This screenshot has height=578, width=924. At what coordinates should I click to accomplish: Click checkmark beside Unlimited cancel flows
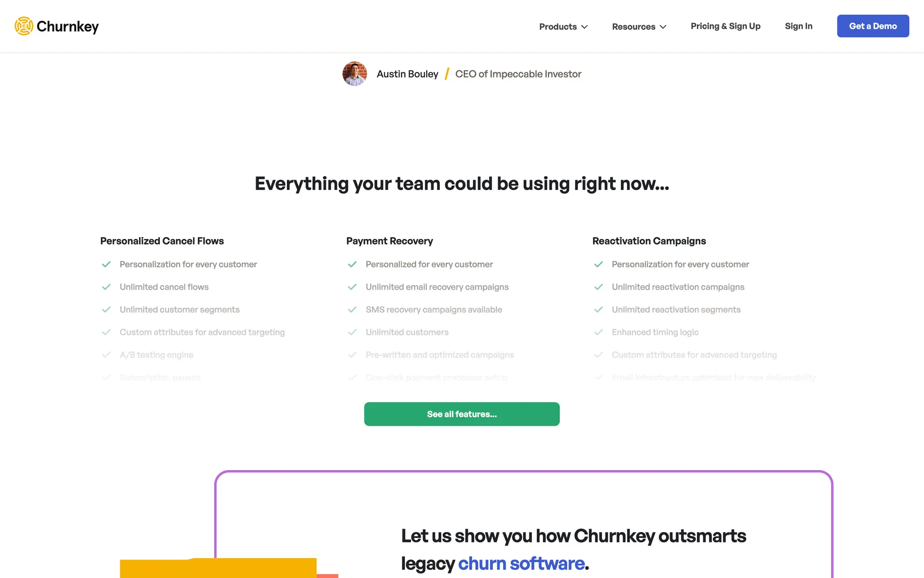[106, 287]
